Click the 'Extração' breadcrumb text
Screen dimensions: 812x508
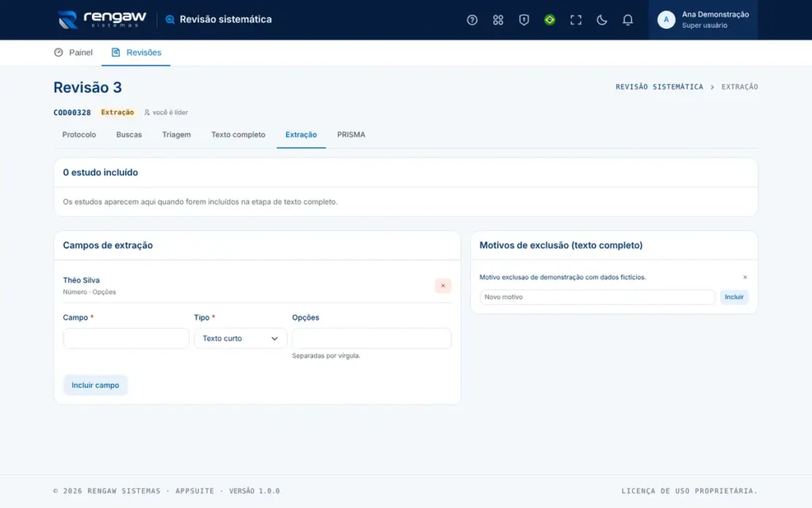740,87
